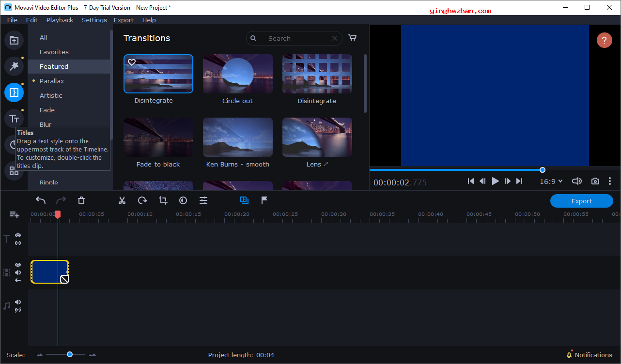Mute the video track
Image resolution: width=621 pixels, height=364 pixels.
tap(18, 273)
